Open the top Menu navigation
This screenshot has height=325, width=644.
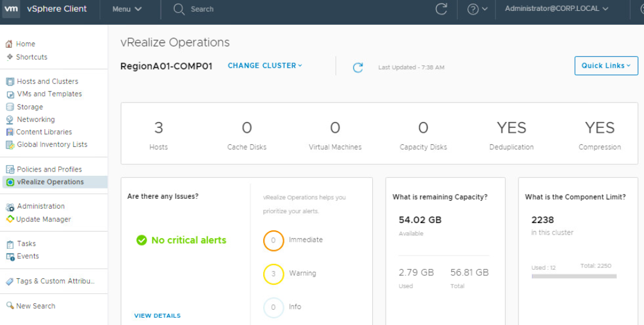coord(127,9)
